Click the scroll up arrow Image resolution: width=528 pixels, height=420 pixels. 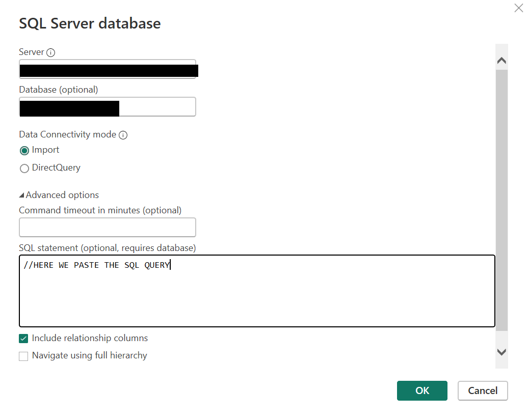[501, 61]
